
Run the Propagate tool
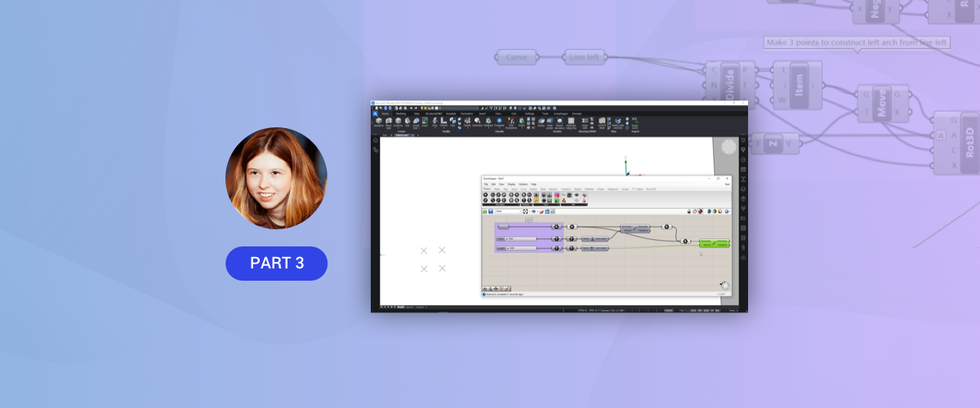499,122
